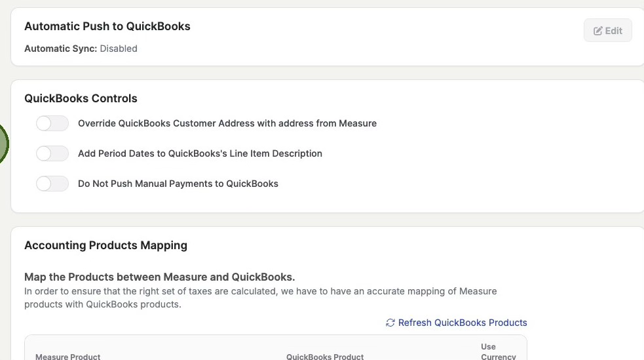Screen dimensions: 644x360
Task: Enable Override QuickBooks Customer Address toggle
Action: pos(52,123)
